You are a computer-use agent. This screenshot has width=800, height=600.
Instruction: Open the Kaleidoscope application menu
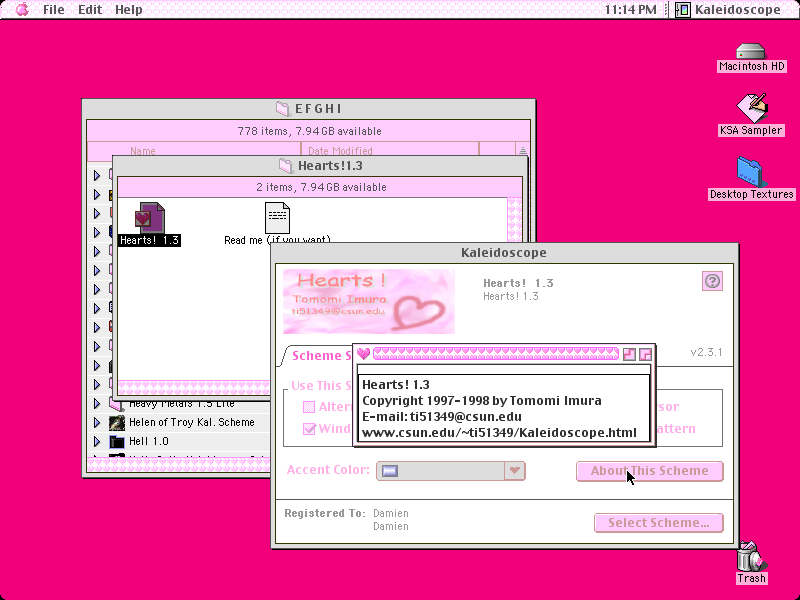[x=728, y=10]
